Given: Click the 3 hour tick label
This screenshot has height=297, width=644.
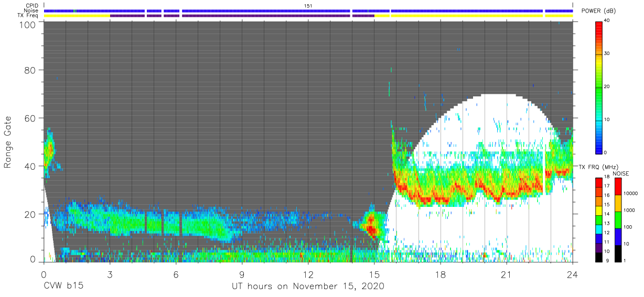Looking at the screenshot, I should pos(110,274).
